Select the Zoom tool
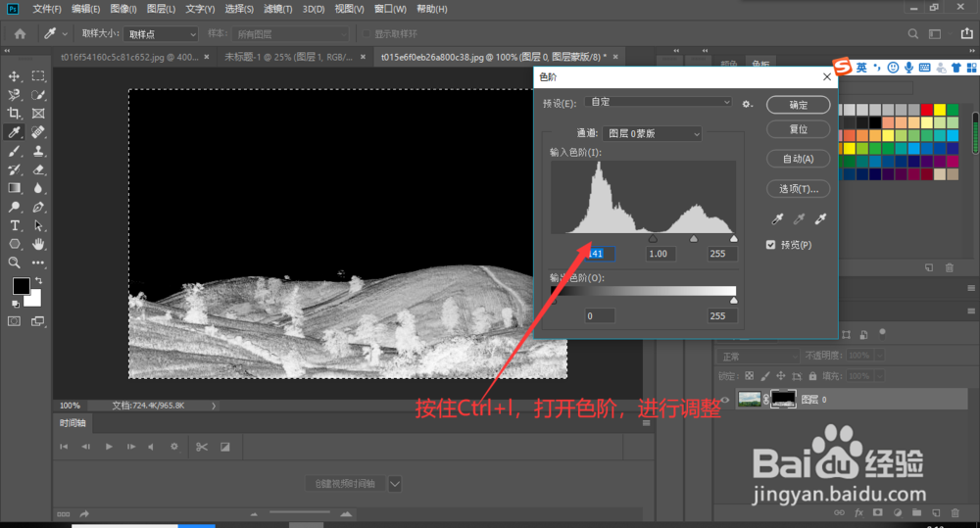 (14, 263)
